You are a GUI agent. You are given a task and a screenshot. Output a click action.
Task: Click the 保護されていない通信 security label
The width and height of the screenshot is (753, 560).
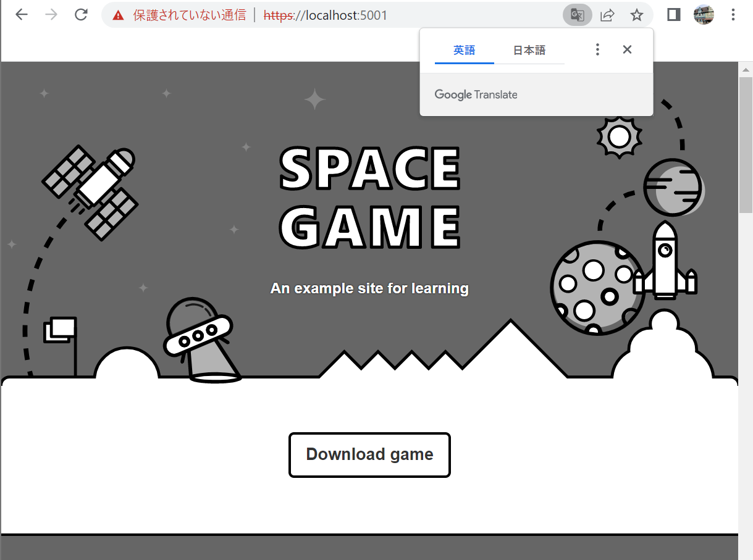(190, 15)
